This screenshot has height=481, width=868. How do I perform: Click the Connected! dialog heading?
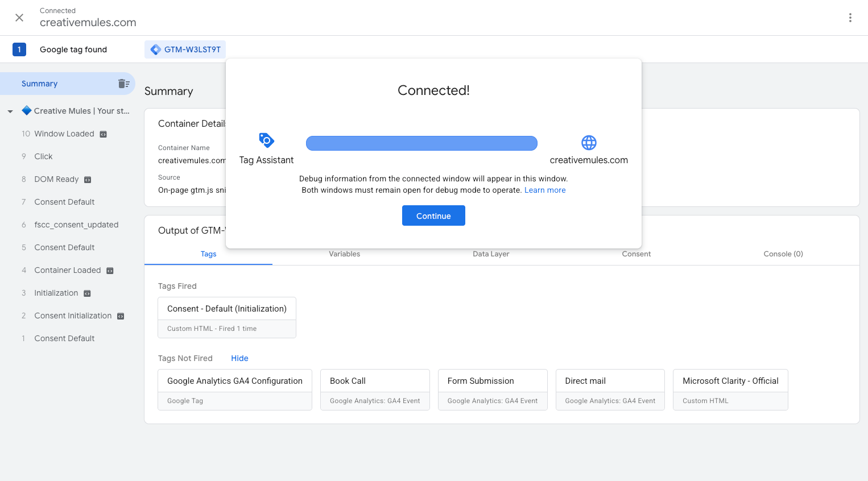[x=433, y=90]
